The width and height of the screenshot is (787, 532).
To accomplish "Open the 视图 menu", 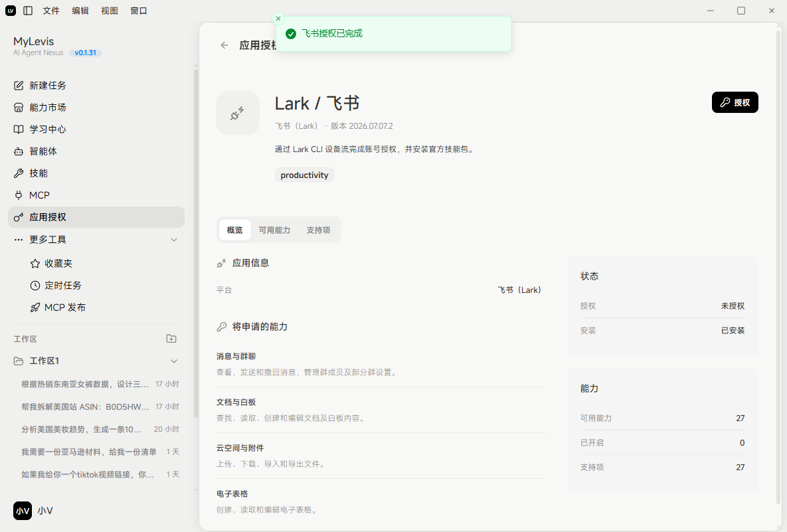I will [110, 11].
